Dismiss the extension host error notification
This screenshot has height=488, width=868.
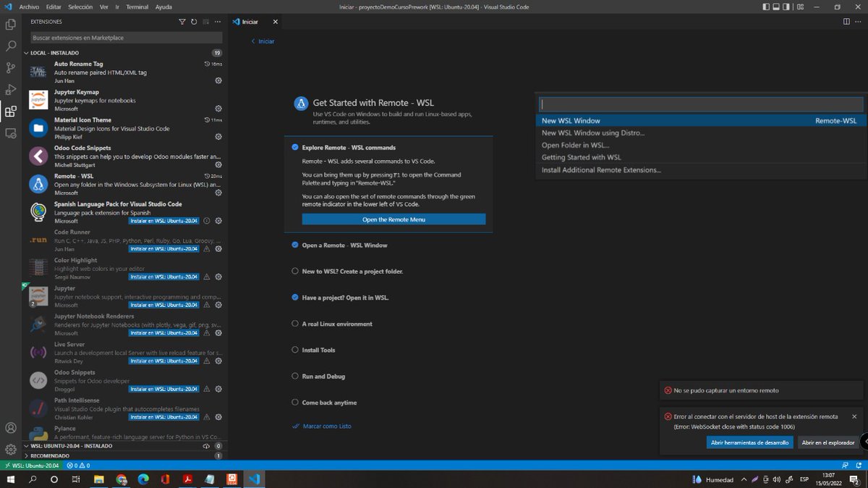point(854,416)
